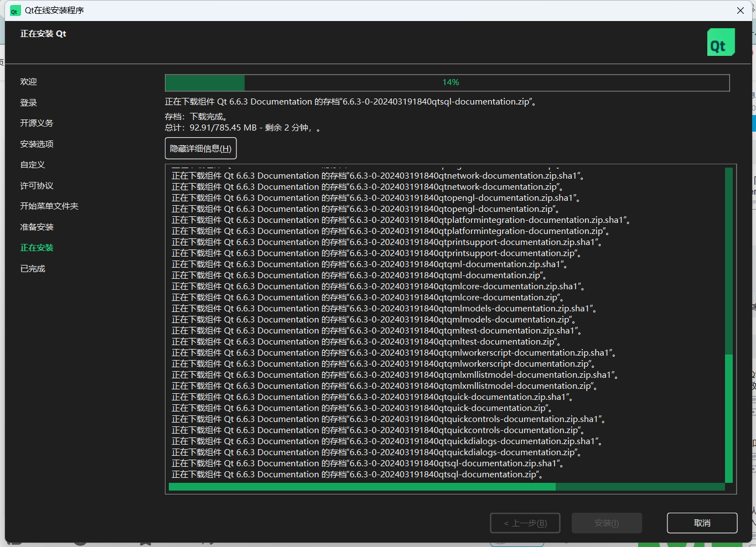The image size is (756, 547).
Task: Click the Qt在线安装程序 window title
Action: 54,11
